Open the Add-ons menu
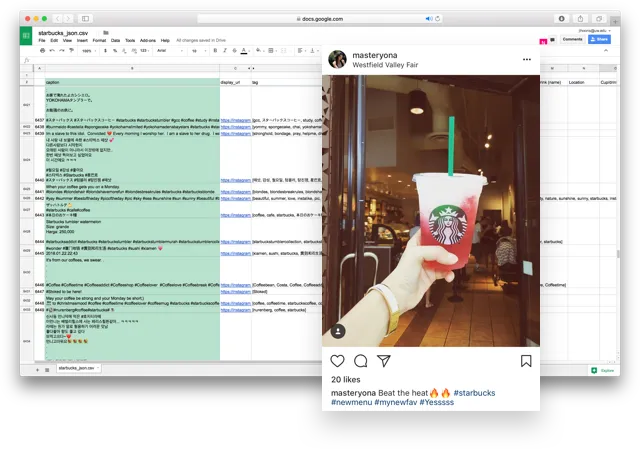Image resolution: width=640 pixels, height=449 pixels. pyautogui.click(x=148, y=40)
